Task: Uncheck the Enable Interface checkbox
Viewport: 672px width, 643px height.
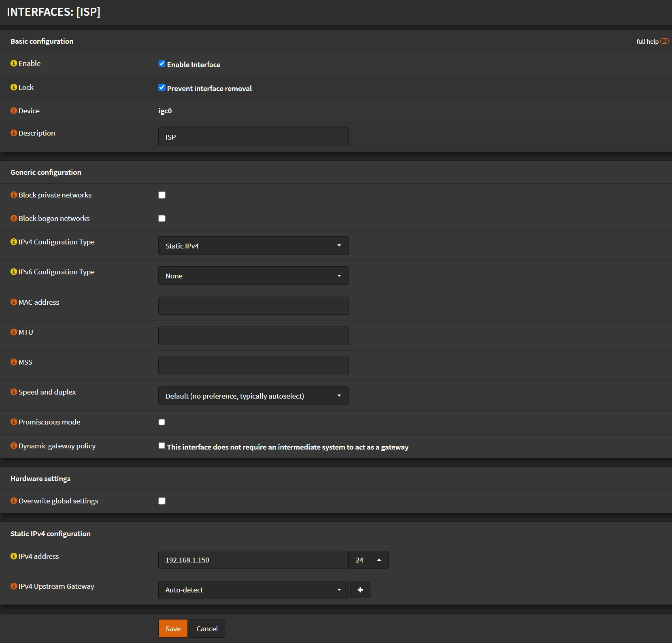Action: pyautogui.click(x=162, y=64)
